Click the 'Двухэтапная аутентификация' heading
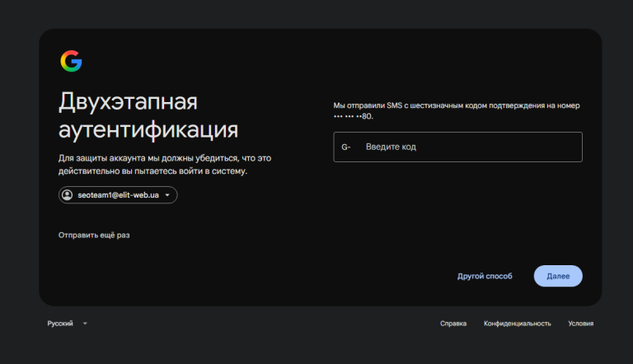633x364 pixels. [148, 115]
